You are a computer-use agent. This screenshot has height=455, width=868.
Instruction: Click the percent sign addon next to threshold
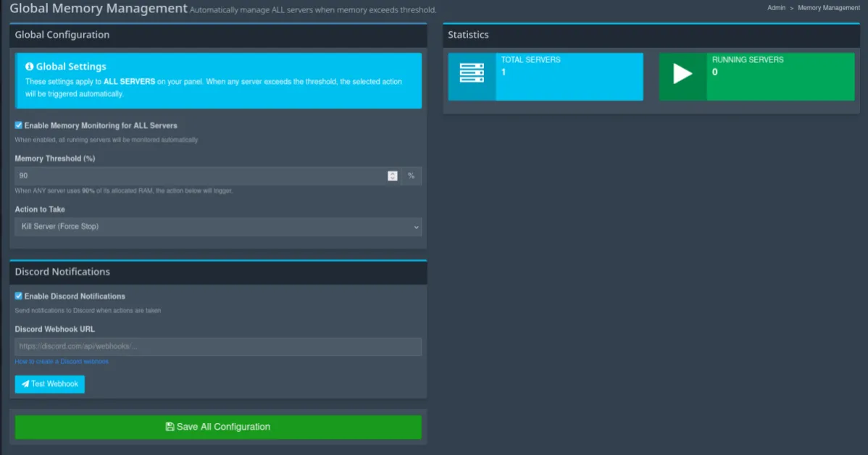(411, 176)
